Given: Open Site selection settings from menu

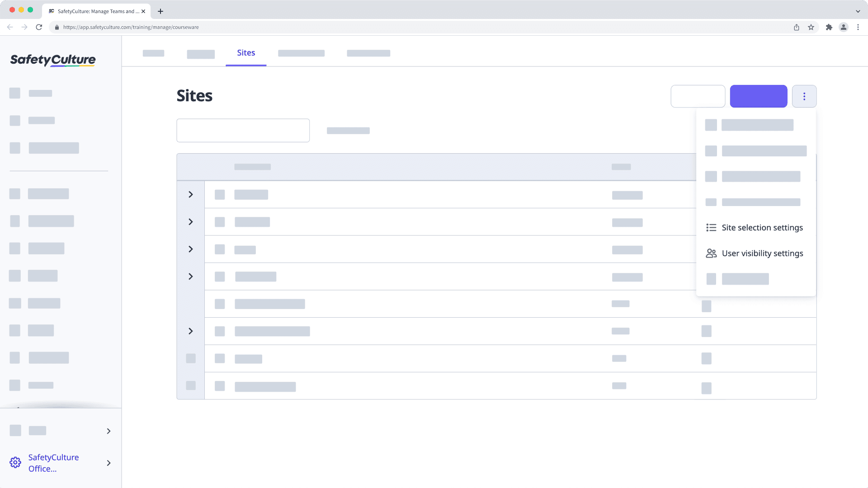Looking at the screenshot, I should tap(762, 227).
